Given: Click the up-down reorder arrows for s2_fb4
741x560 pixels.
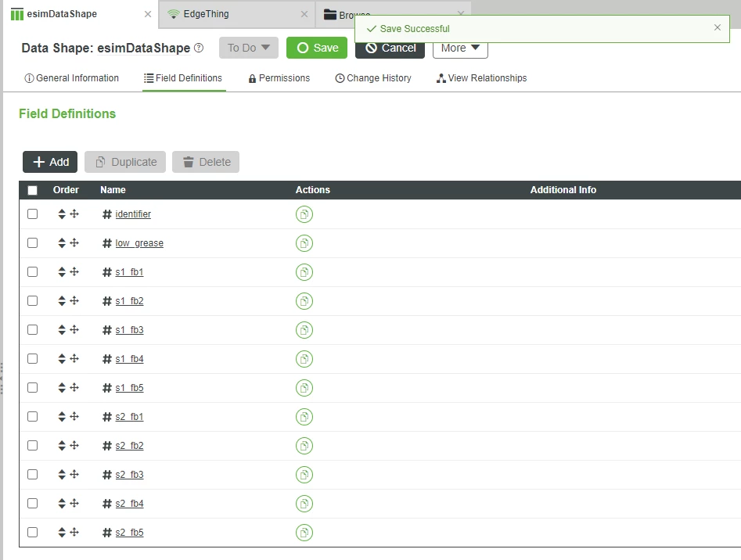Looking at the screenshot, I should tap(62, 504).
